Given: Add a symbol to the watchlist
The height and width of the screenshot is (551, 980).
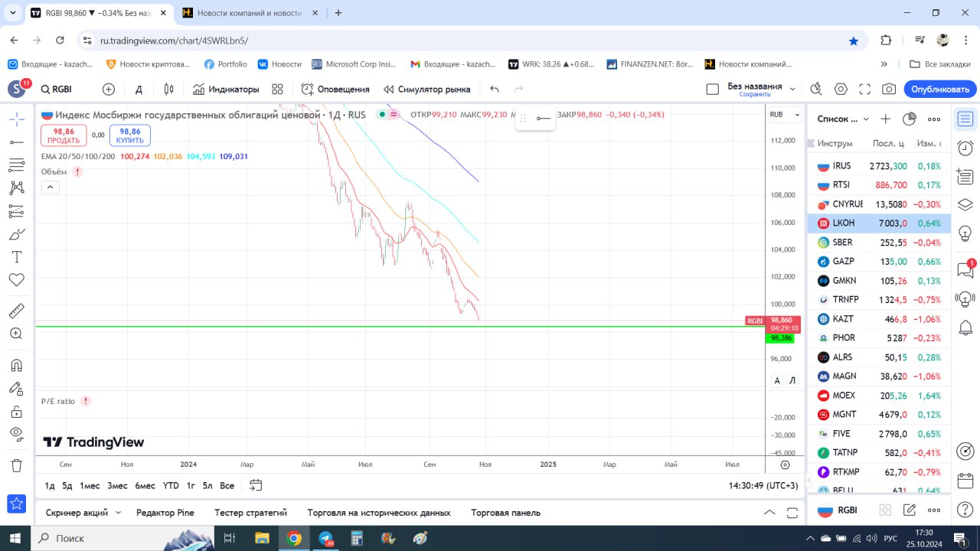Looking at the screenshot, I should pyautogui.click(x=885, y=119).
